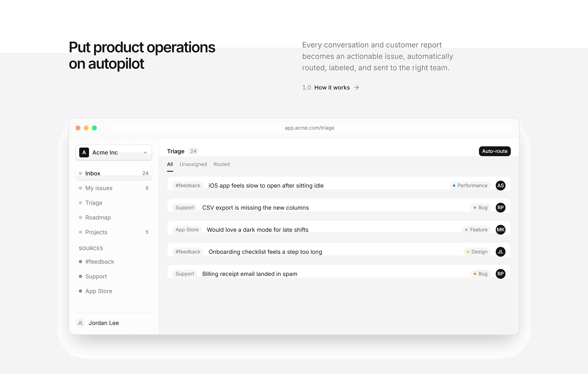Click the Jordan Lee JL avatar
The image size is (588, 374).
[x=80, y=323]
